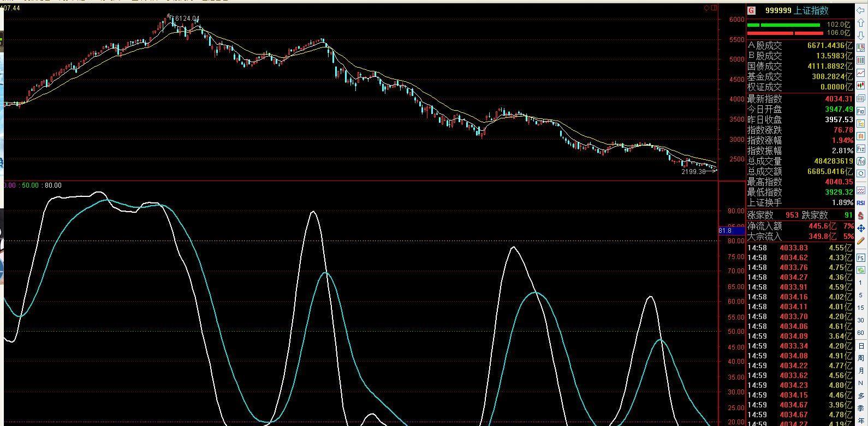Switch to 60-minute period
This screenshot has height=426, width=868.
point(861,333)
